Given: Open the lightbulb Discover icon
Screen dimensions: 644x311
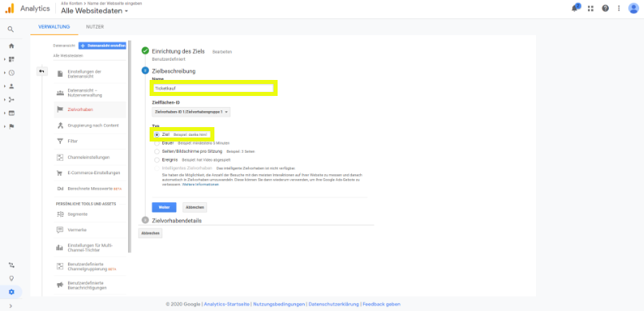Looking at the screenshot, I should pos(11,278).
